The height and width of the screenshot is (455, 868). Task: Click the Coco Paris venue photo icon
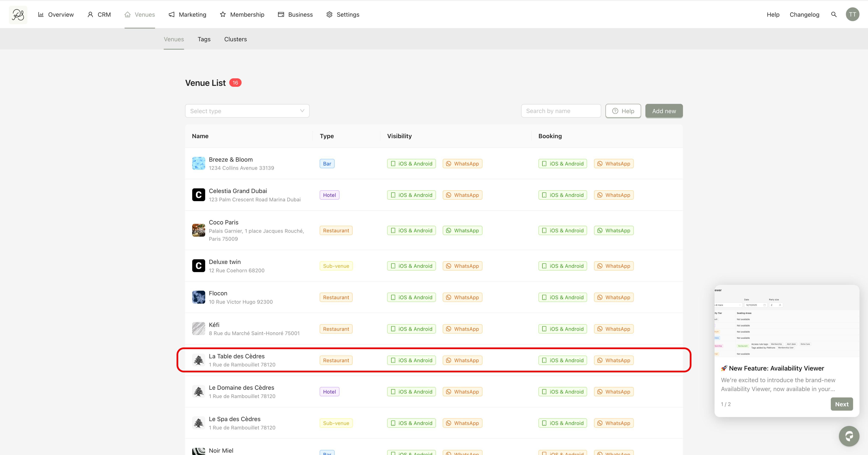tap(199, 231)
